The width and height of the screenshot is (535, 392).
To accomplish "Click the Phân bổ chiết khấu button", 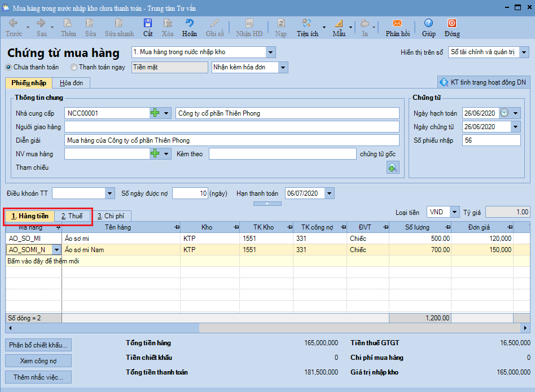I will click(38, 345).
